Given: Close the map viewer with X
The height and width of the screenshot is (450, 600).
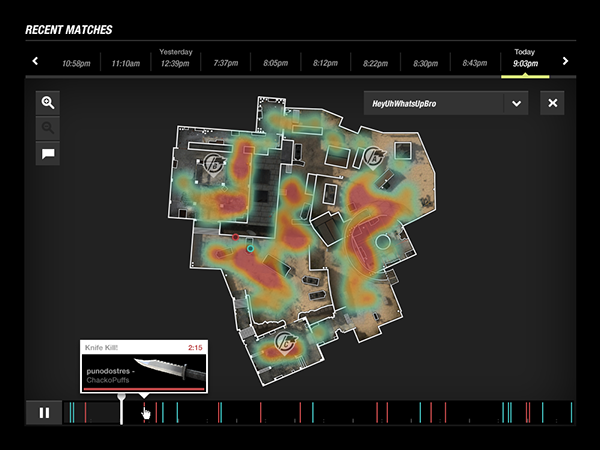Looking at the screenshot, I should 552,103.
